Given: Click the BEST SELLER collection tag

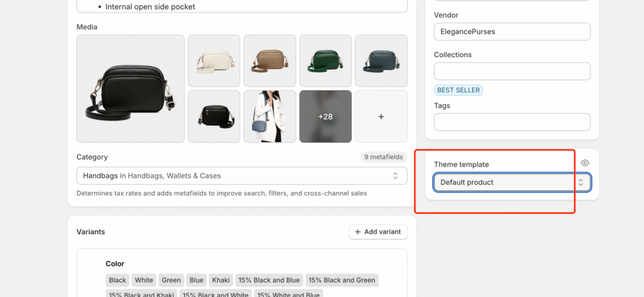Looking at the screenshot, I should 458,90.
